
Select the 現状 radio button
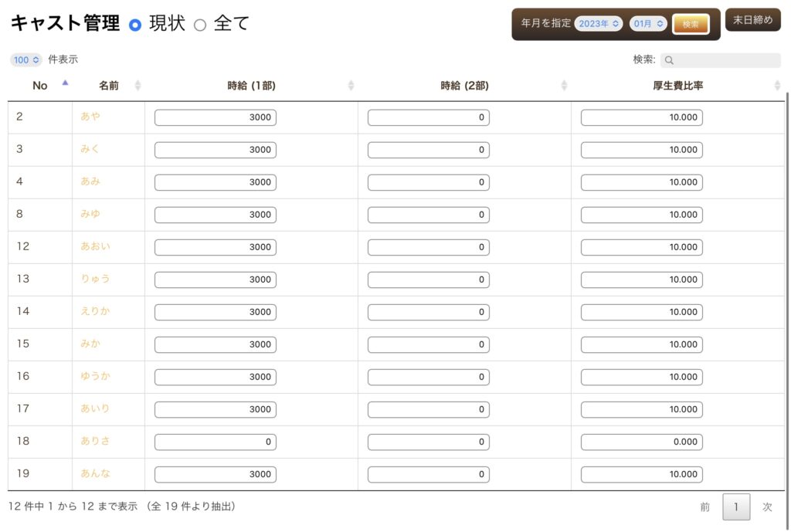pos(135,25)
